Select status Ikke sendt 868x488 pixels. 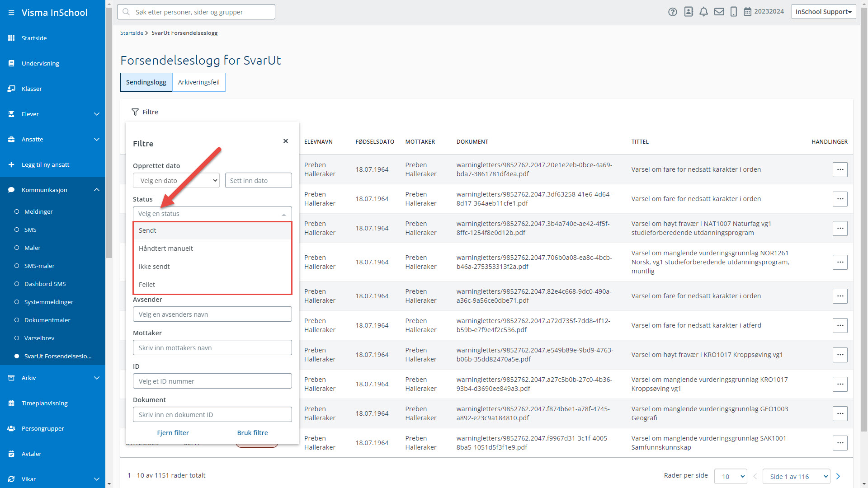(x=212, y=267)
